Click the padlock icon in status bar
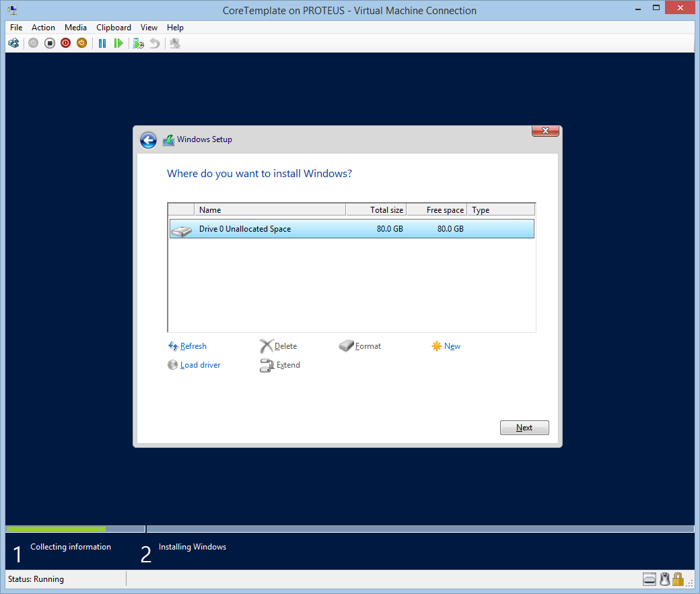The width and height of the screenshot is (700, 594). [x=678, y=579]
